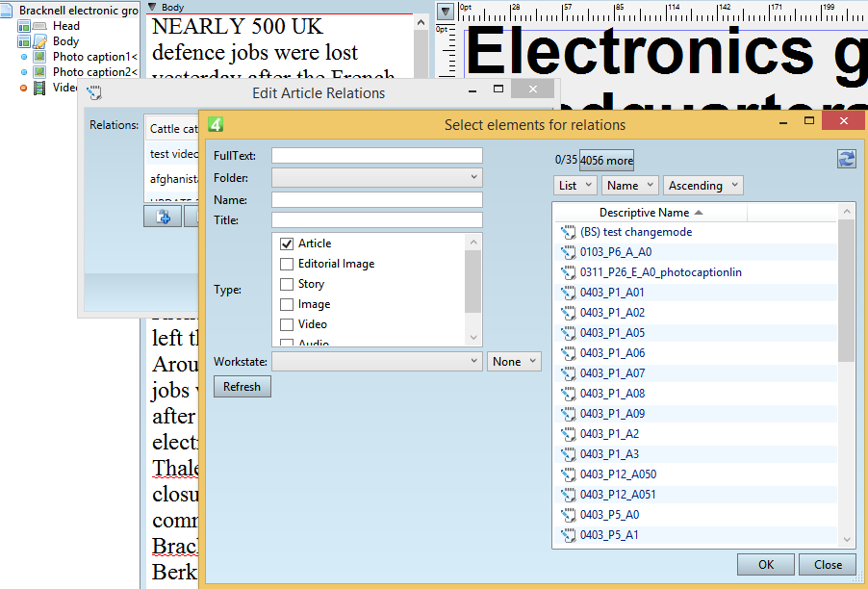
Task: Click the results list scroll down arrow
Action: click(x=847, y=539)
